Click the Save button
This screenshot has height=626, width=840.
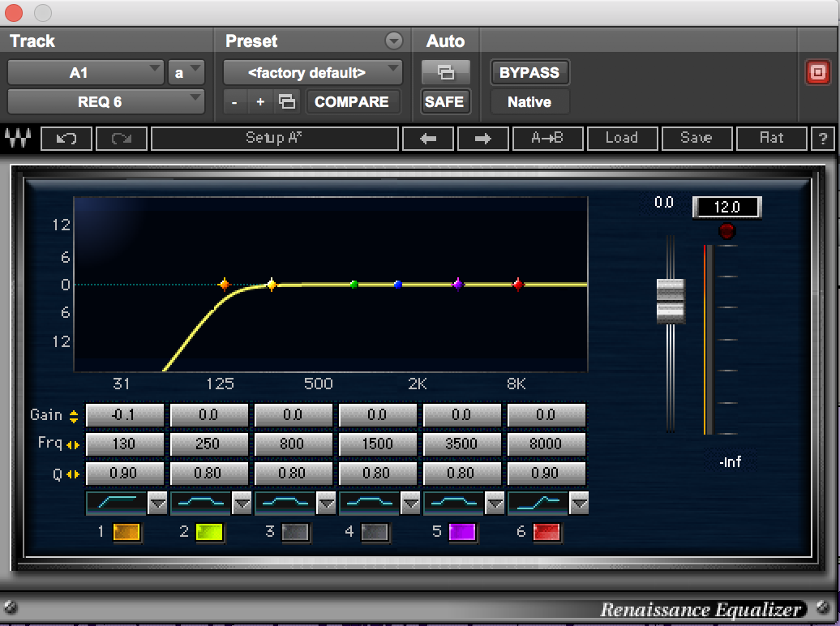[696, 139]
